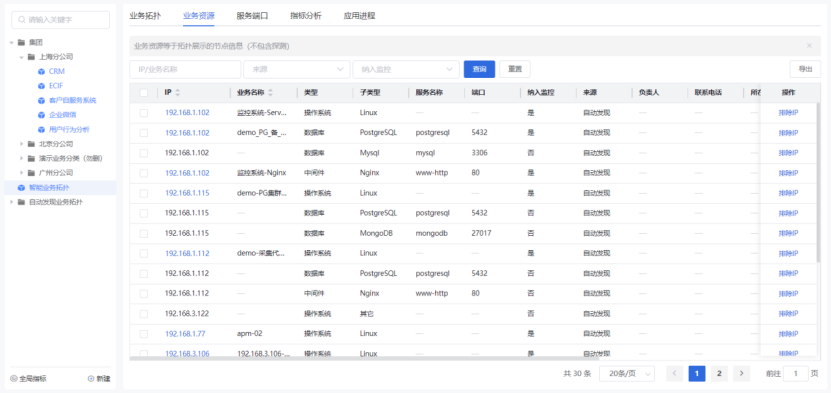Expand the 自动发现业务拓扑 node arrow
Viewport: 831px width, 393px height.
[x=11, y=202]
